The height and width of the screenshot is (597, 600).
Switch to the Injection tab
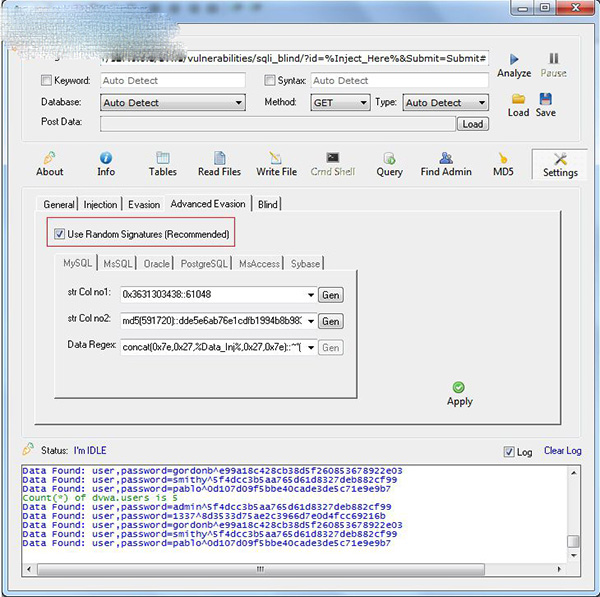tap(100, 204)
